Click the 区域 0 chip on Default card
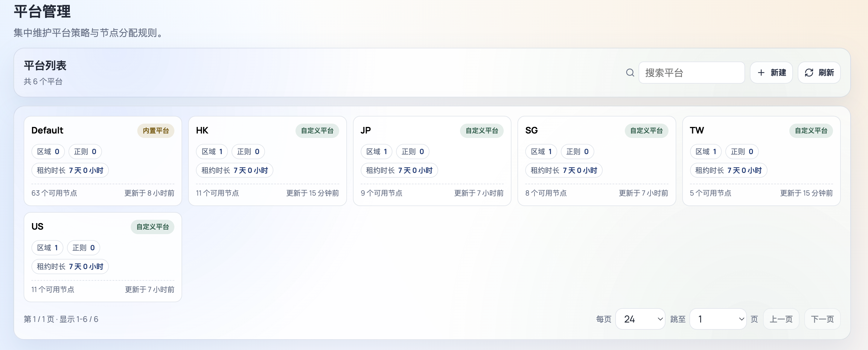This screenshot has width=868, height=350. click(48, 152)
